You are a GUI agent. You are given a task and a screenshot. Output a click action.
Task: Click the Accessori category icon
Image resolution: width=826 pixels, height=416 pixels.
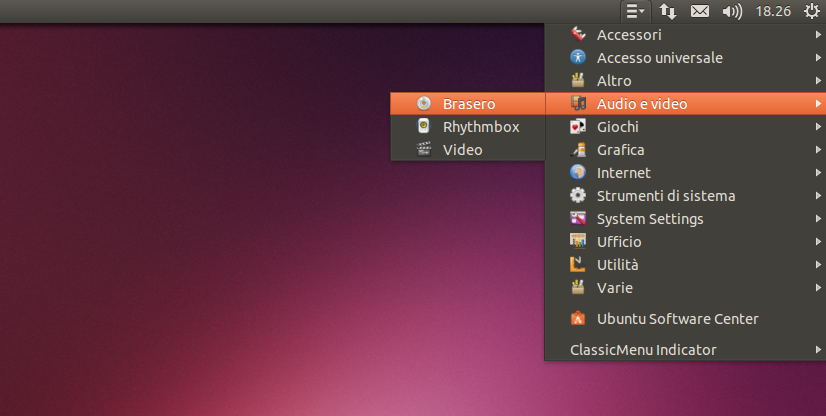(578, 34)
